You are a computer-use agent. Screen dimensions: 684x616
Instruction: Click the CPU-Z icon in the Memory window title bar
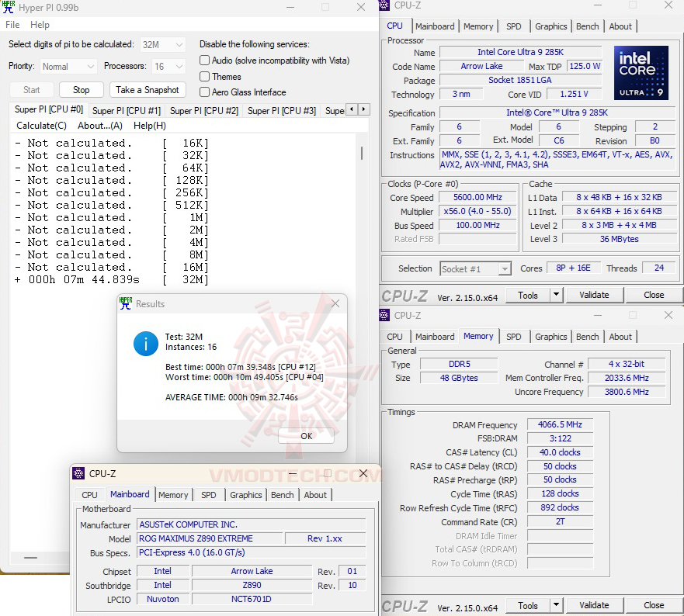pos(384,315)
